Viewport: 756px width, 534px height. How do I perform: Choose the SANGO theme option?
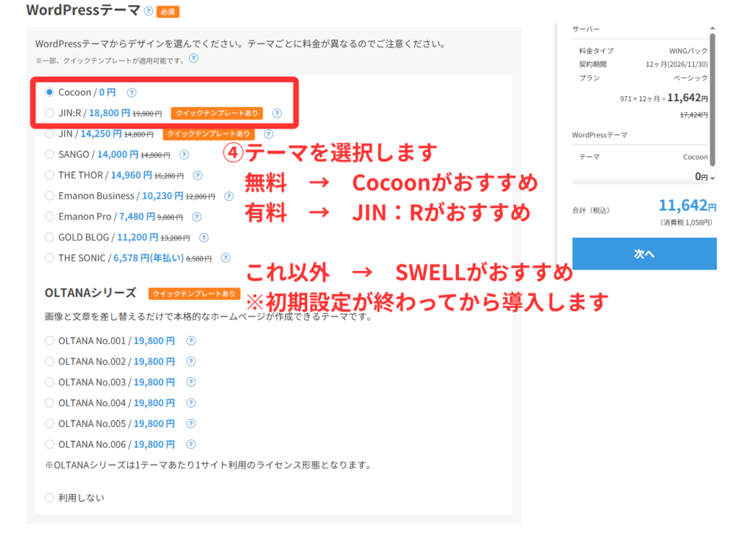[x=49, y=154]
